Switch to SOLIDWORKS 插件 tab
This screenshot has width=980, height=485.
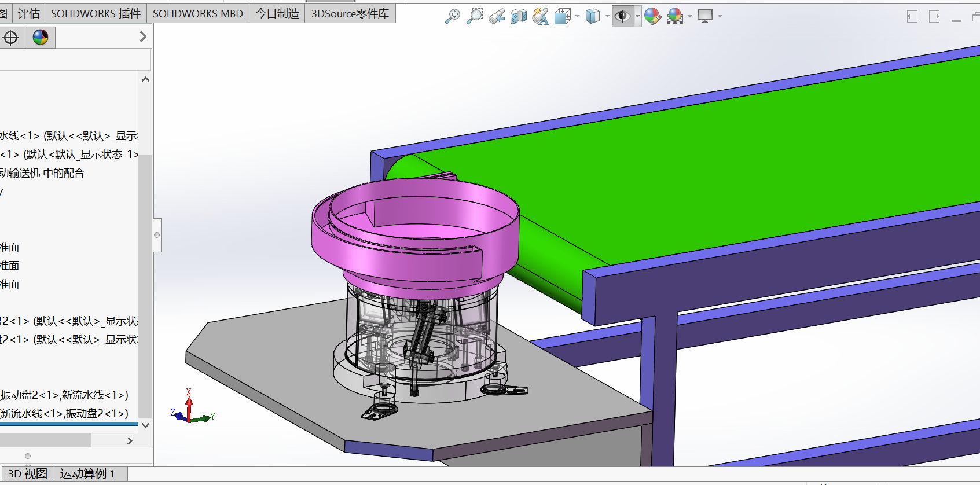click(x=96, y=13)
